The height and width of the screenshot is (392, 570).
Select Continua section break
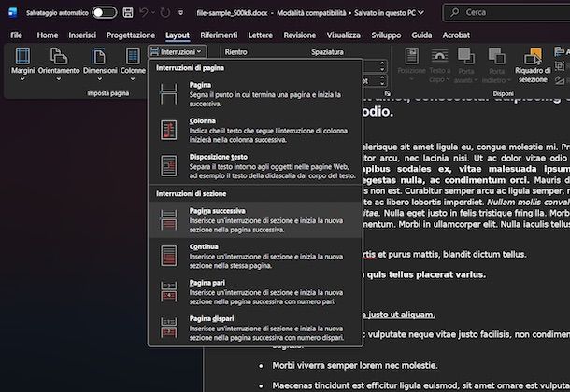255,256
